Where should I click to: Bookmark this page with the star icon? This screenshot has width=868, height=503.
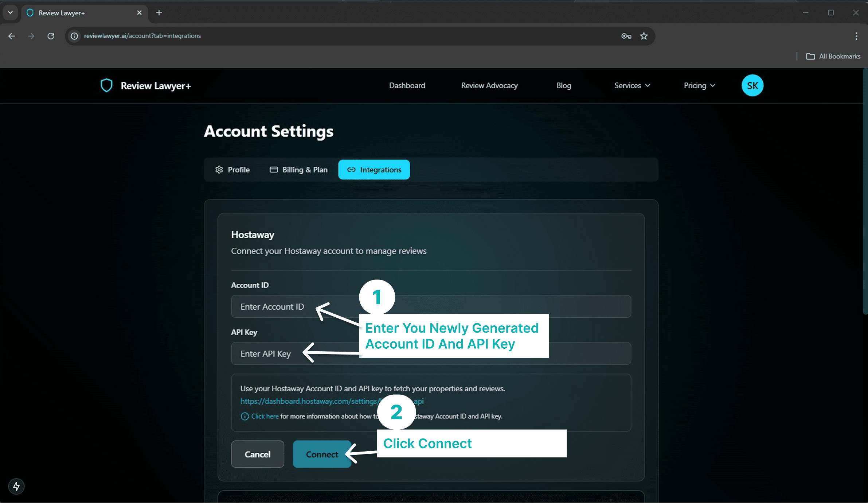coord(644,36)
